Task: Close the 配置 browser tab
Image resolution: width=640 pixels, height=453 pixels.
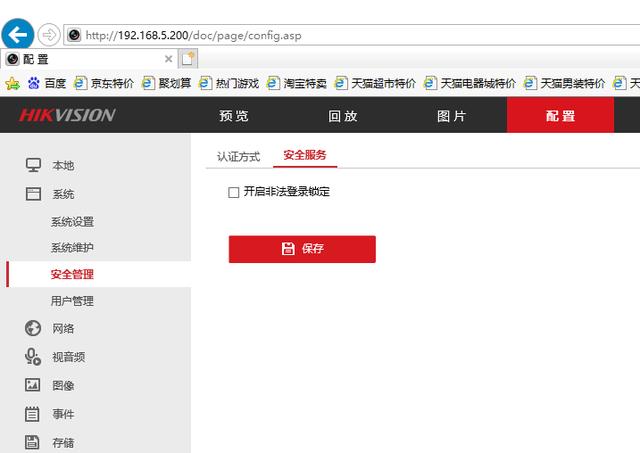Action: tap(168, 59)
